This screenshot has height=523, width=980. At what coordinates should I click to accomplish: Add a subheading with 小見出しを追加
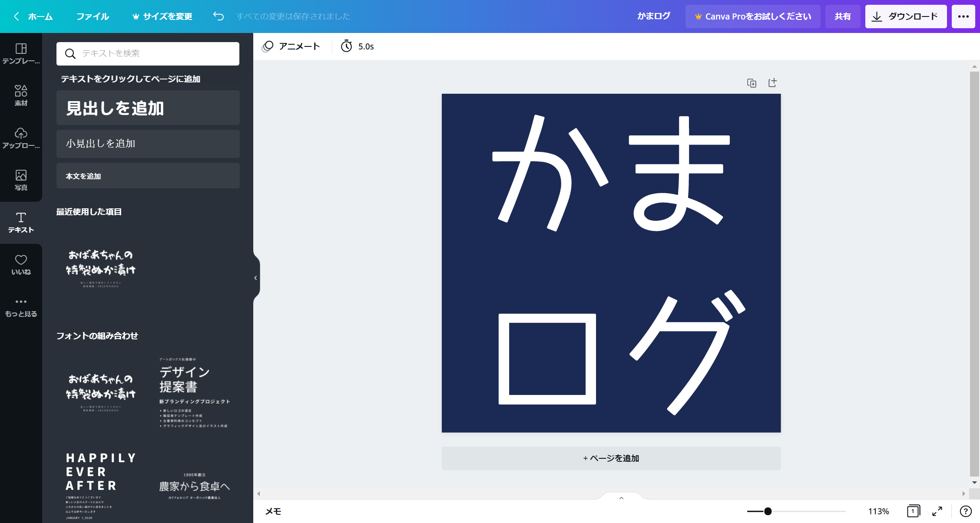tap(148, 144)
